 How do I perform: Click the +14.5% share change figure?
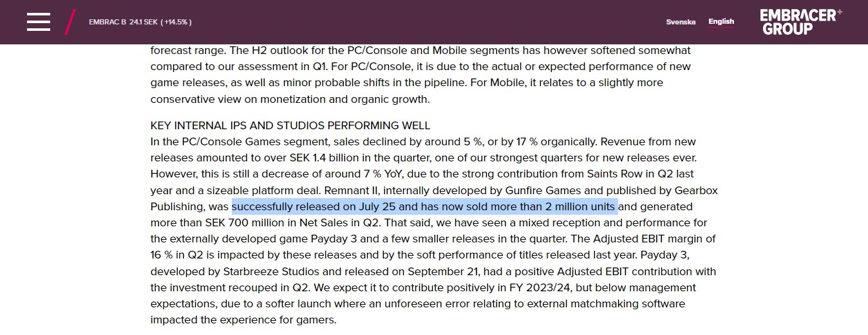tap(176, 22)
